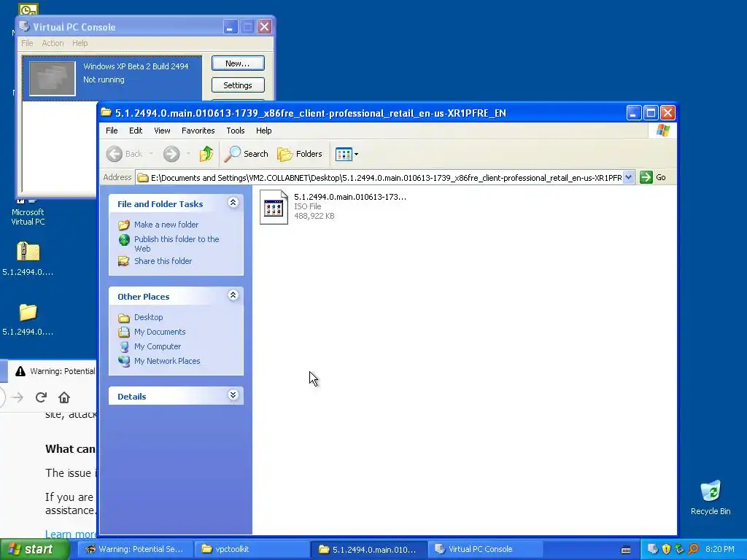This screenshot has height=560, width=747.
Task: Click the security shield tray icon
Action: click(x=666, y=549)
